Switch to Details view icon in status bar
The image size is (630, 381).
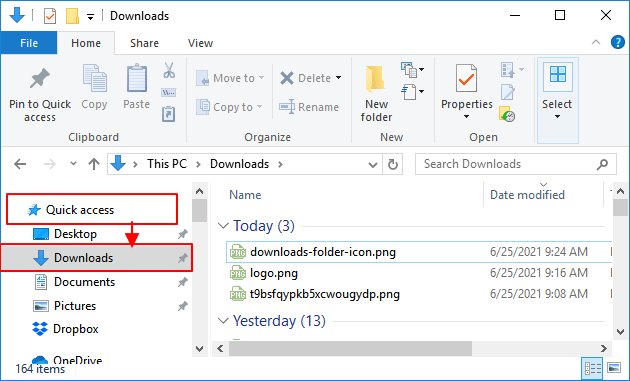[593, 368]
